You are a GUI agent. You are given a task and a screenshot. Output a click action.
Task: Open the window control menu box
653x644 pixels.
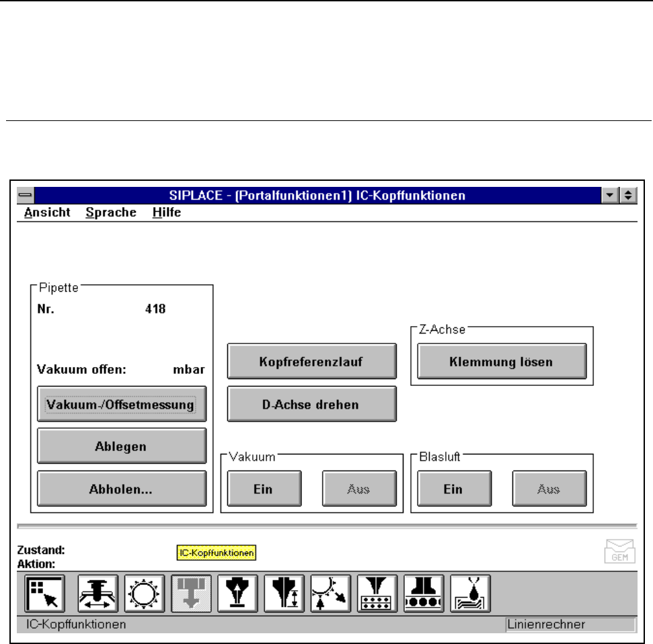pyautogui.click(x=26, y=195)
